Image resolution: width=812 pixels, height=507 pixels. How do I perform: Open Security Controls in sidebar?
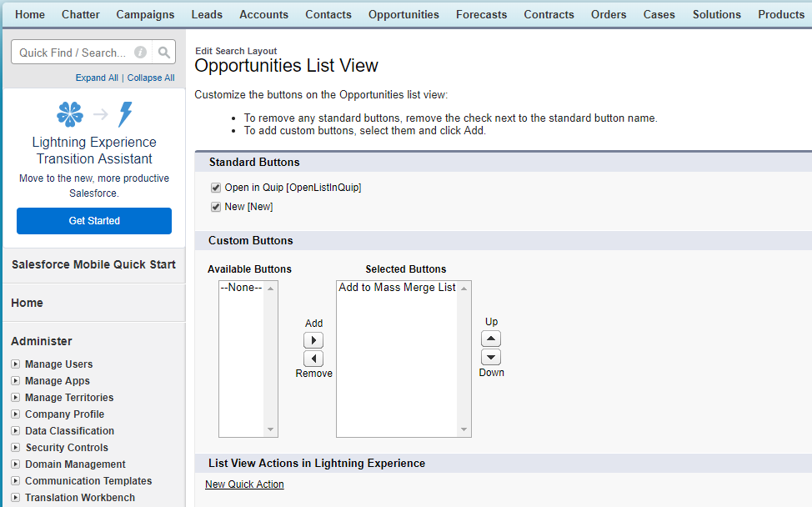tap(67, 448)
